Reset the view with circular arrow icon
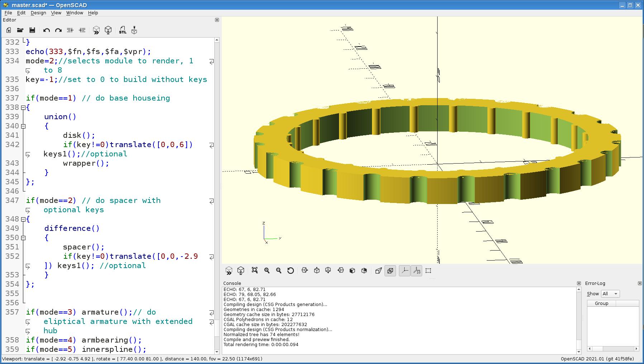The width and height of the screenshot is (644, 364). click(x=291, y=271)
